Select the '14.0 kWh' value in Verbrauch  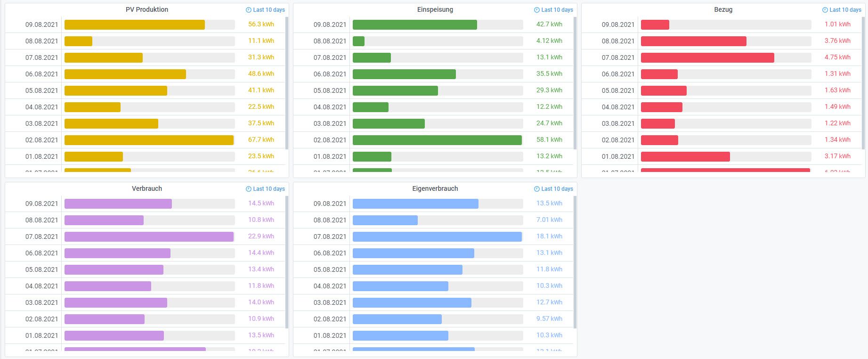tap(261, 302)
